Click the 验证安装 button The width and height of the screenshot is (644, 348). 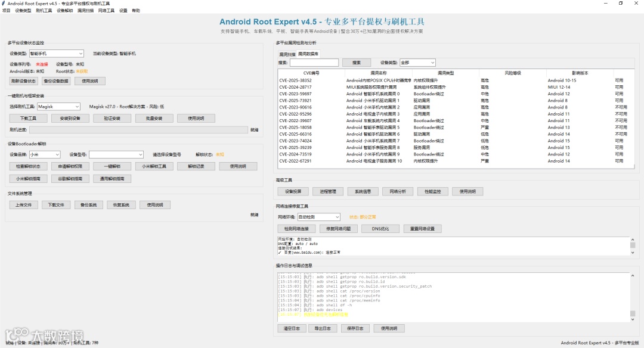[x=112, y=118]
